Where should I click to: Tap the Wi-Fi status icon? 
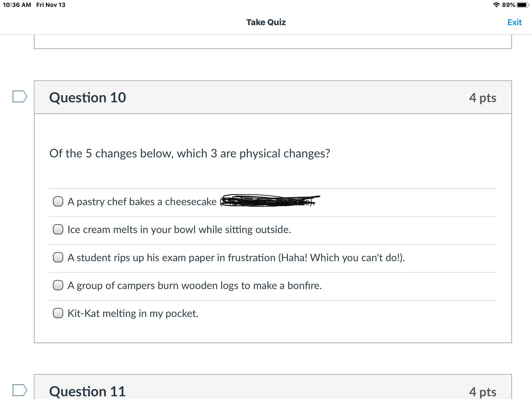click(x=496, y=5)
